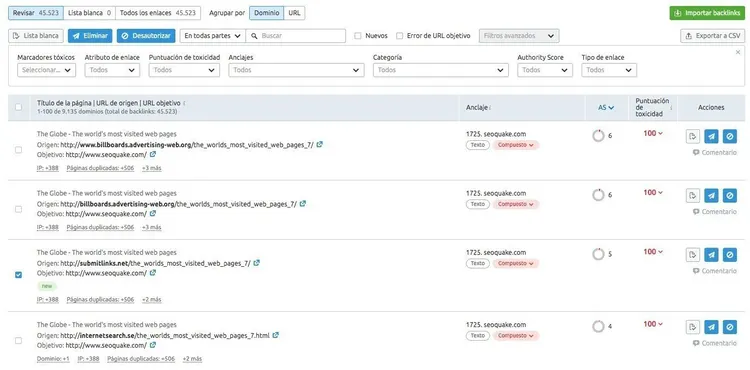Click Desautorizar button in toolbar
The image size is (750, 370).
tap(146, 36)
